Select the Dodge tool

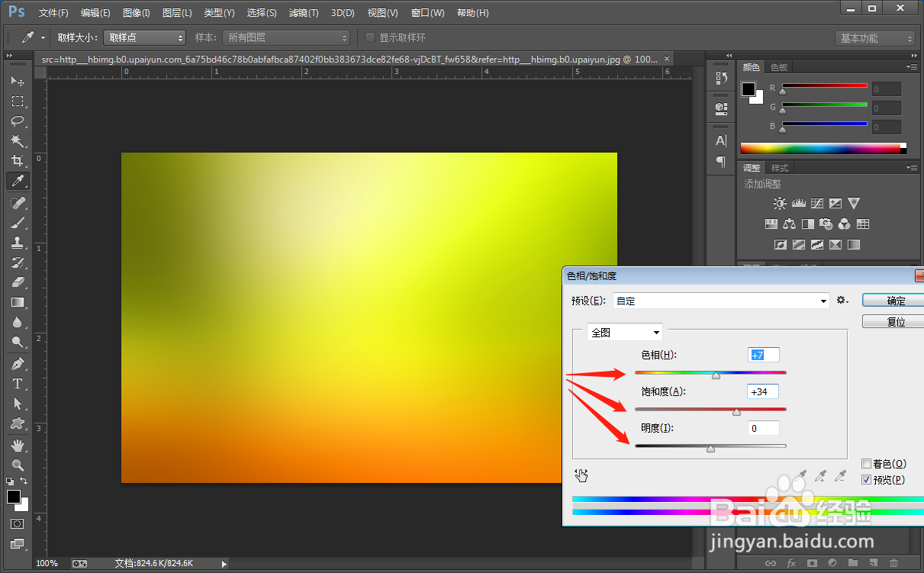click(17, 341)
